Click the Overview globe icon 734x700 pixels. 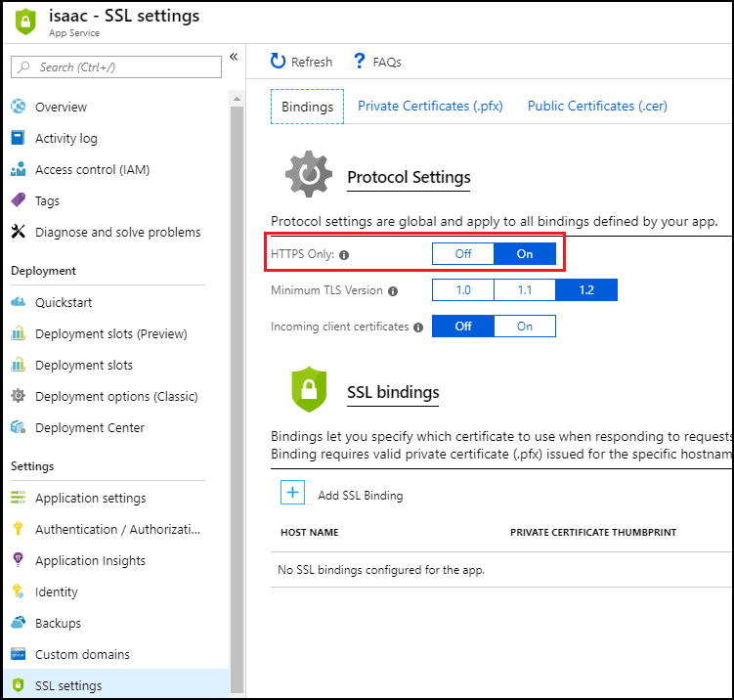pos(19,107)
